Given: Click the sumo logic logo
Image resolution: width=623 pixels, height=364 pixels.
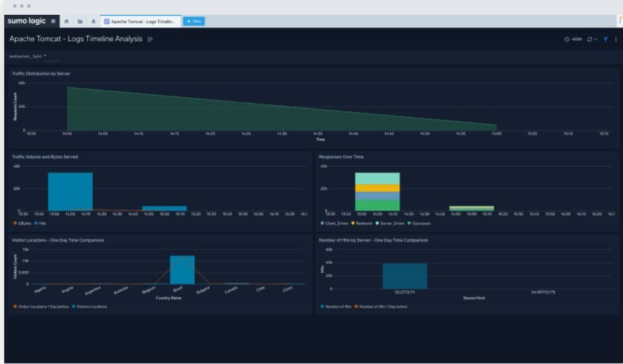Looking at the screenshot, I should (27, 21).
